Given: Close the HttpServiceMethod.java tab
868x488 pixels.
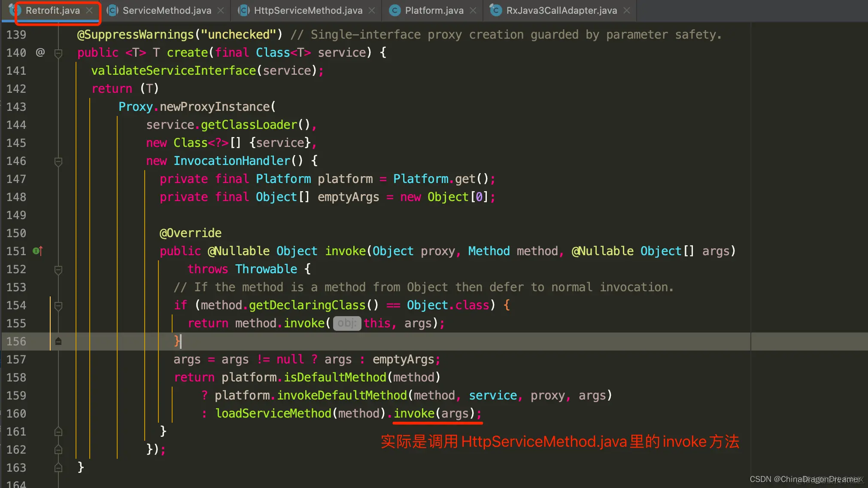Looking at the screenshot, I should pos(372,10).
